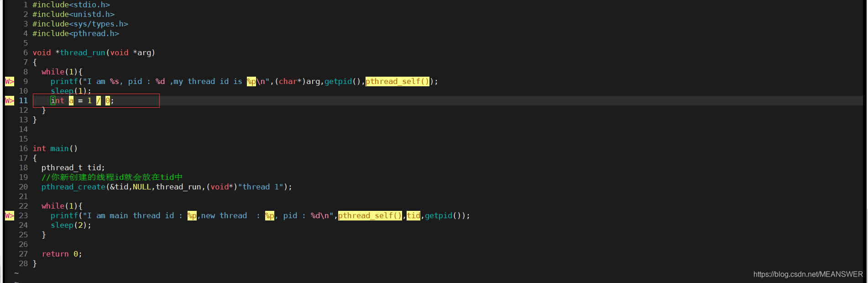This screenshot has height=283, width=868.
Task: Click the highlighted tid on line 23
Action: 413,215
